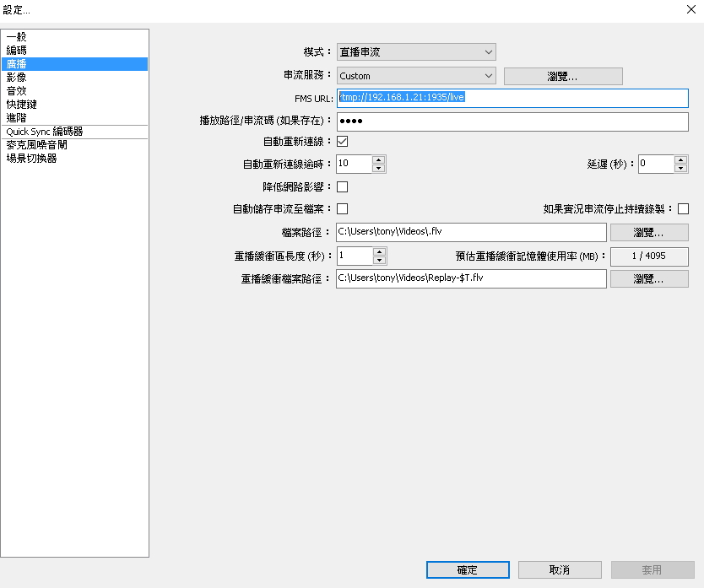Click the 重播緩衝區長度 value field
The height and width of the screenshot is (588, 704).
tap(355, 256)
